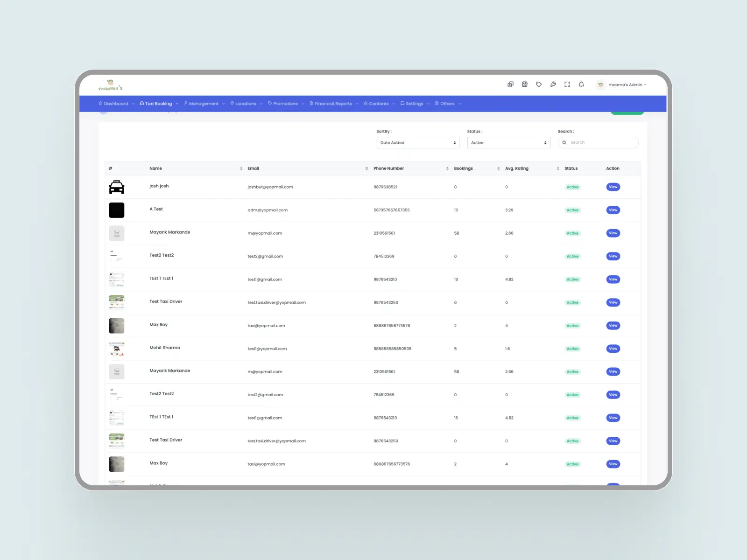747x560 pixels.
Task: Click the maama's logo
Action: pyautogui.click(x=111, y=85)
